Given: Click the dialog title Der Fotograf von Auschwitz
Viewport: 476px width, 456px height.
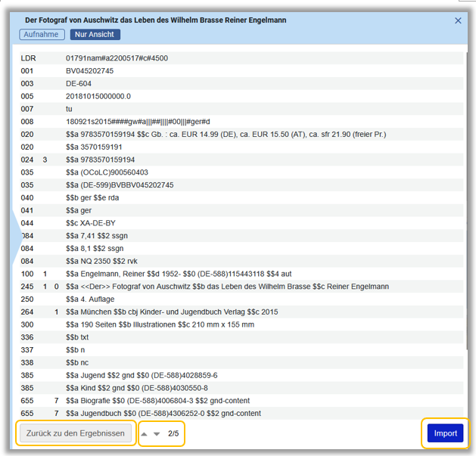Looking at the screenshot, I should (155, 20).
